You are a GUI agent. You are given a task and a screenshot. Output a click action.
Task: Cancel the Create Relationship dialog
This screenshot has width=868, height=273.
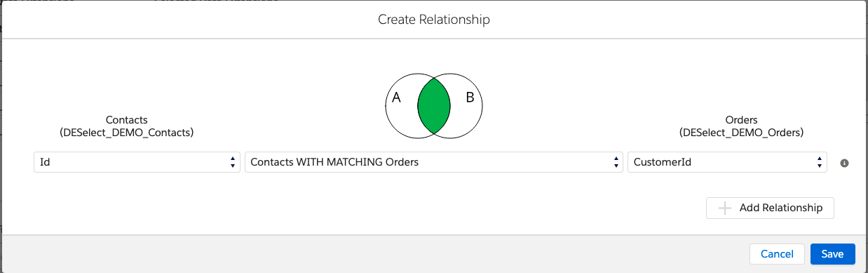click(777, 254)
